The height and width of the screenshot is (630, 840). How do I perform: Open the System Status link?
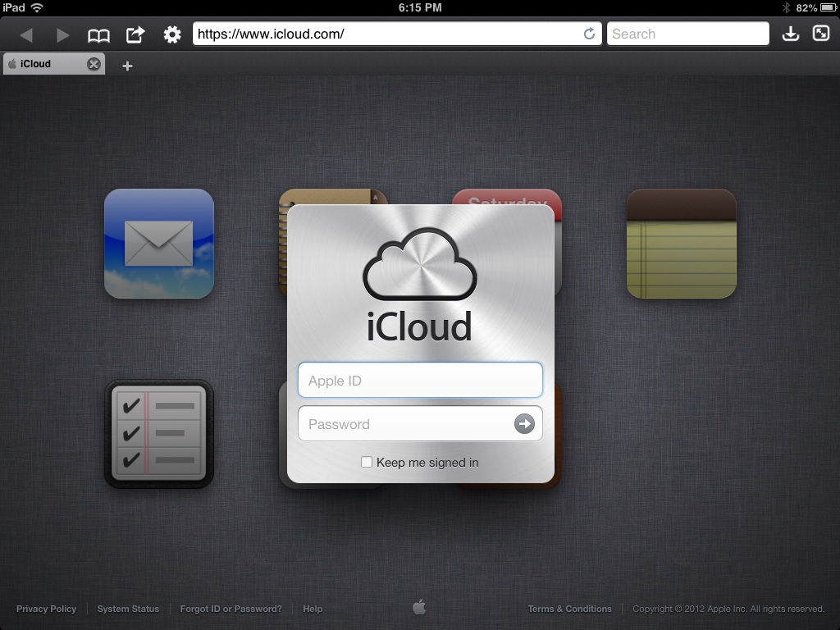[128, 609]
